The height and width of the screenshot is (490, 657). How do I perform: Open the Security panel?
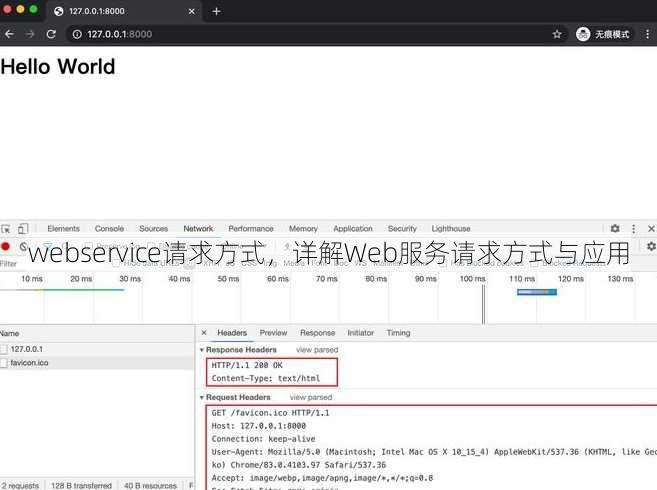click(402, 229)
